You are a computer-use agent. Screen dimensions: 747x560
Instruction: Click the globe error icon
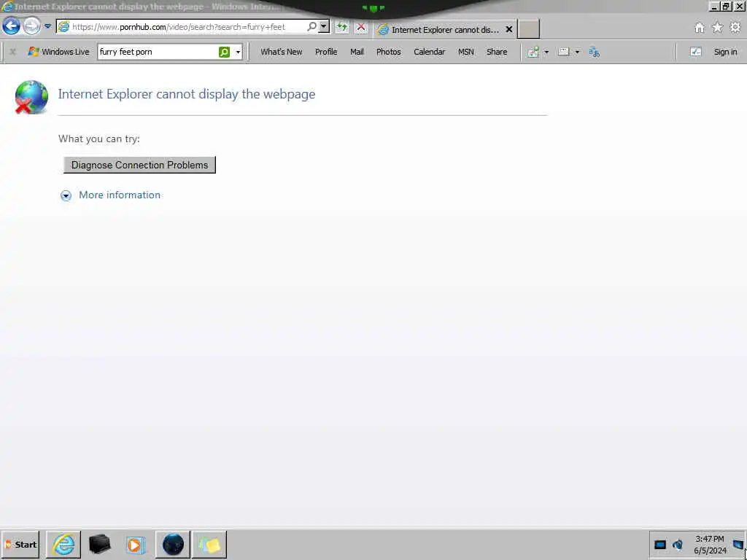31,98
